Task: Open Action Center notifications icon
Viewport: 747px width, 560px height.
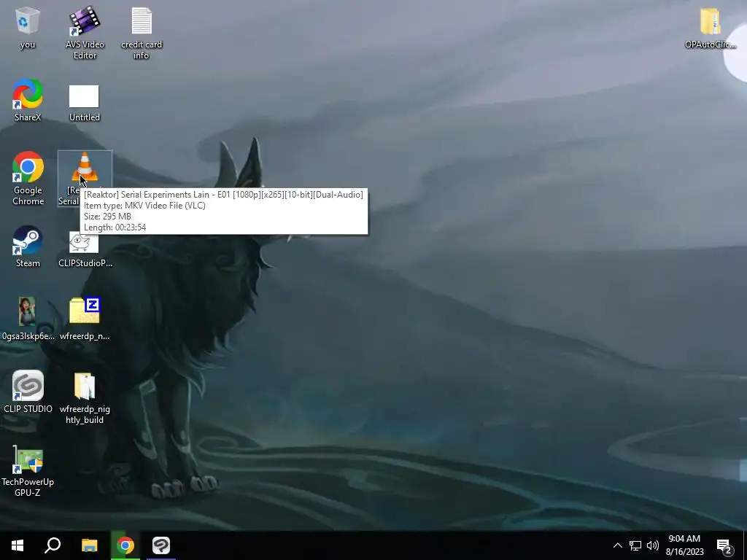Action: (724, 545)
